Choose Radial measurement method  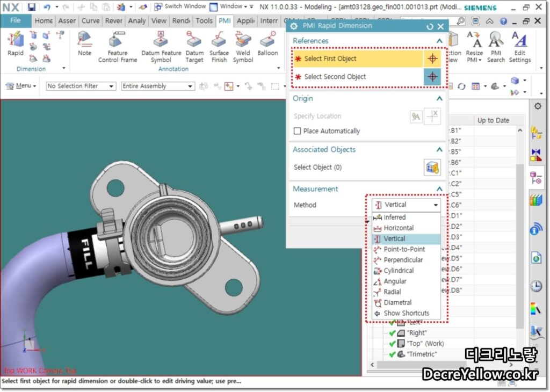pos(406,292)
